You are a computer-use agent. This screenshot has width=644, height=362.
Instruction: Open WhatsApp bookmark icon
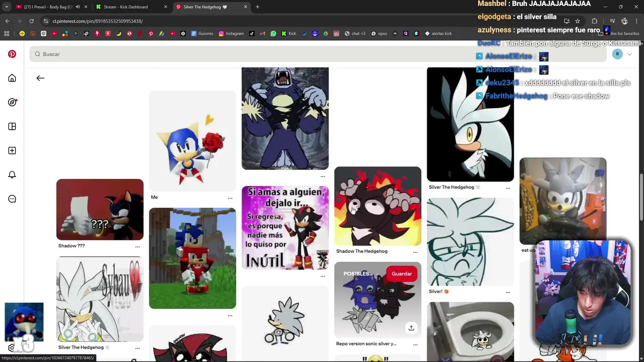[x=273, y=34]
